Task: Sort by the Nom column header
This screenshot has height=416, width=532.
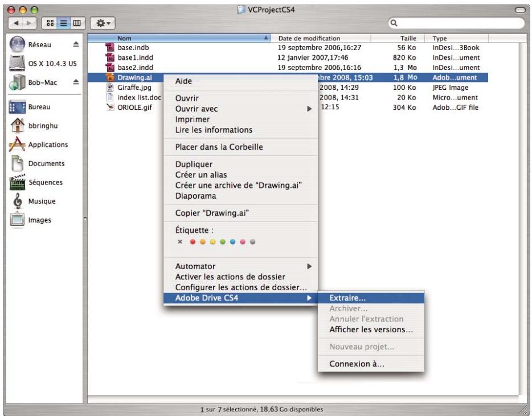Action: (179, 38)
